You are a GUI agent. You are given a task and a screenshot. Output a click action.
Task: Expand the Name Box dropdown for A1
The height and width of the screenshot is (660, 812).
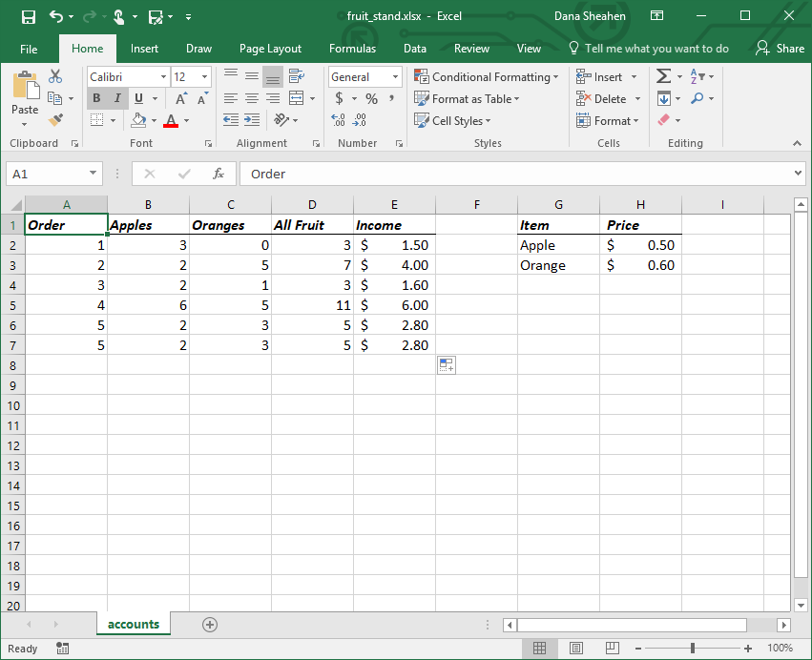(93, 173)
